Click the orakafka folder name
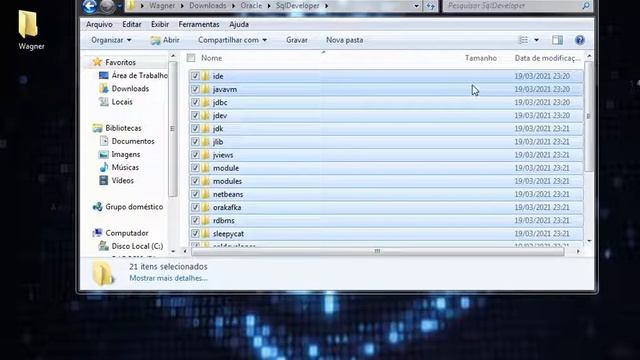The height and width of the screenshot is (360, 640). (x=227, y=207)
